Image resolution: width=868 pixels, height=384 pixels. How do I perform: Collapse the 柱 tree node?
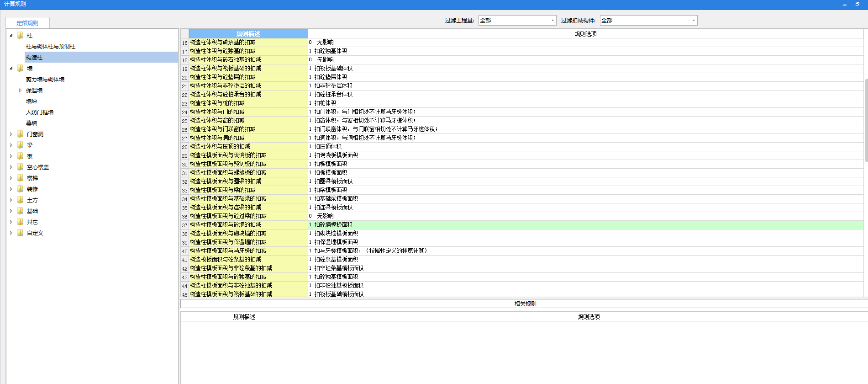(x=11, y=35)
